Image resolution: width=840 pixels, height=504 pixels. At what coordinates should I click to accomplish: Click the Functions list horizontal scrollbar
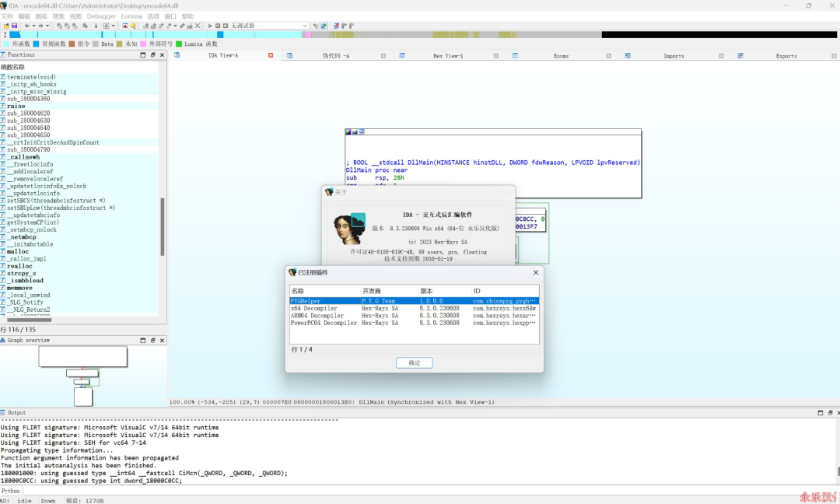[x=30, y=320]
